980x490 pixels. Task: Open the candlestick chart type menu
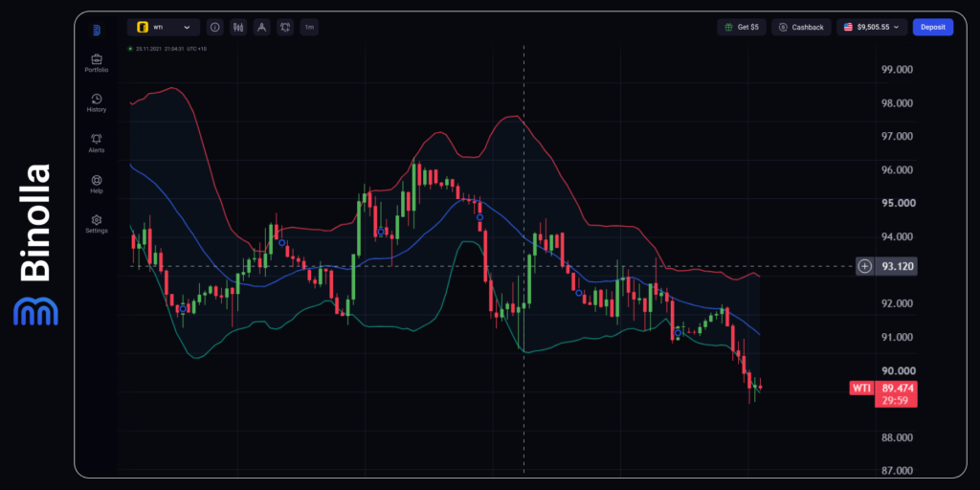coord(238,28)
